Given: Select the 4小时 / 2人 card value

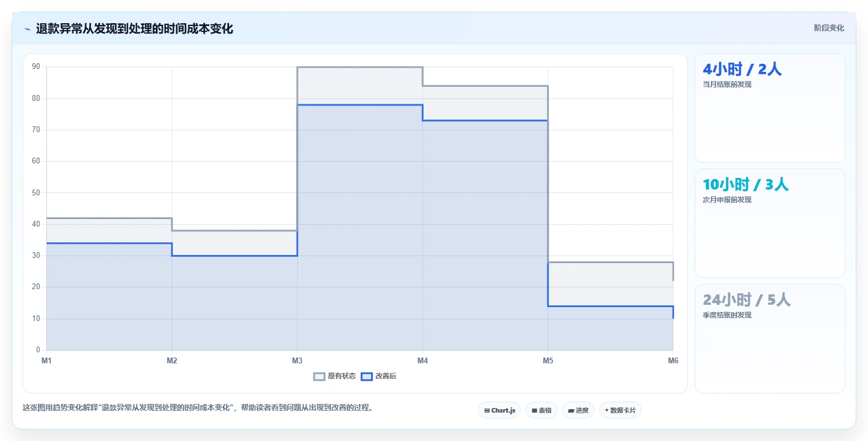Looking at the screenshot, I should coord(742,70).
